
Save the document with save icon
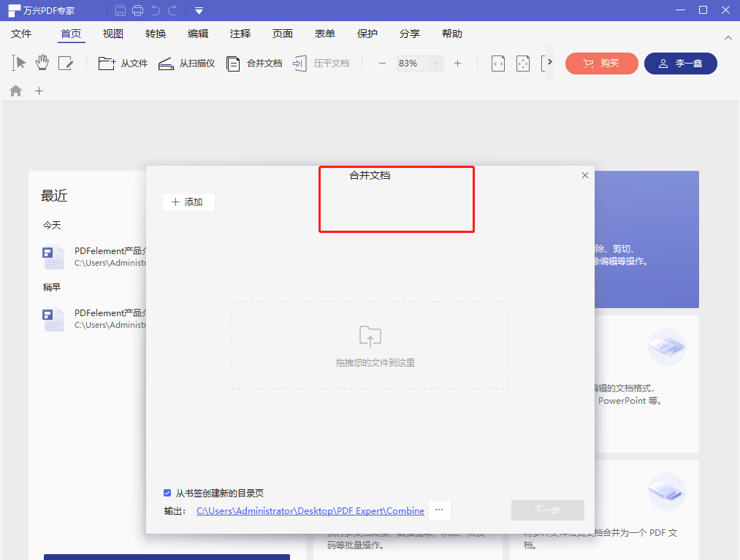click(x=120, y=10)
